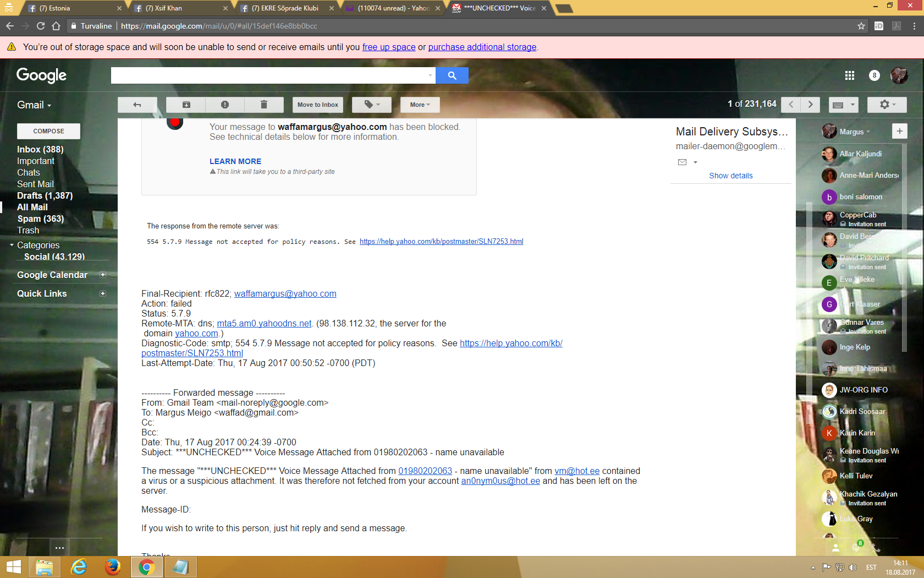Open the notifications badge showing 8
This screenshot has height=578, width=924.
[875, 75]
